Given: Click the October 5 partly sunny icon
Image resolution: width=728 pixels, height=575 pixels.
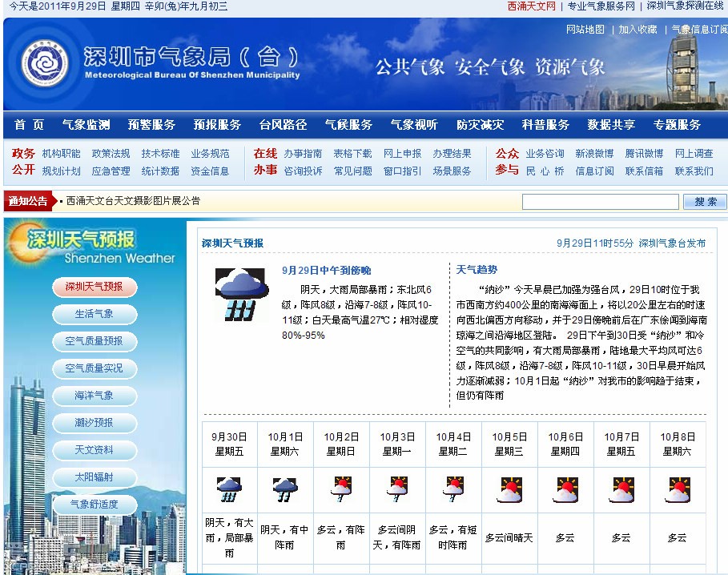Looking at the screenshot, I should point(509,489).
